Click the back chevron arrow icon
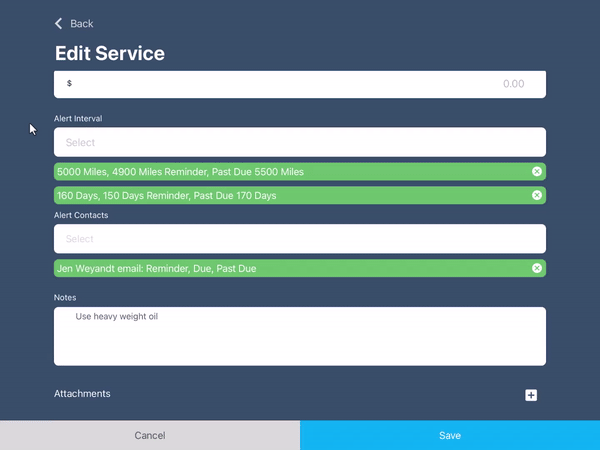This screenshot has width=600, height=450. coord(59,23)
